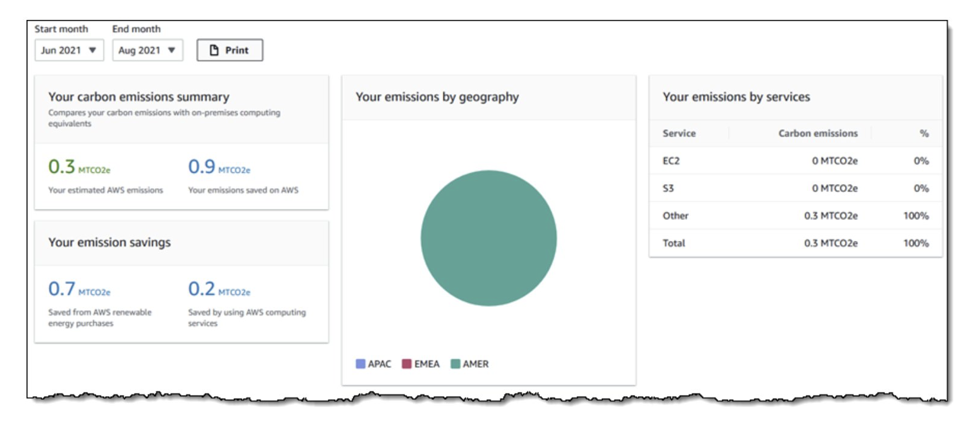The width and height of the screenshot is (980, 427).
Task: Click the 0.9 emissions saved value
Action: click(201, 167)
